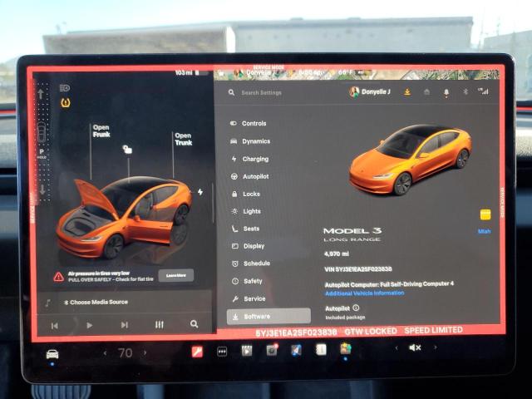The image size is (532, 399).
Task: Increase cabin temperature with right arrow
Action: pos(145,352)
